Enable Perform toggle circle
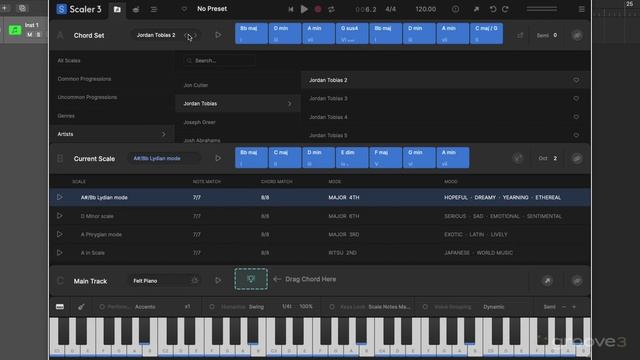This screenshot has width=640, height=360. coord(102,307)
